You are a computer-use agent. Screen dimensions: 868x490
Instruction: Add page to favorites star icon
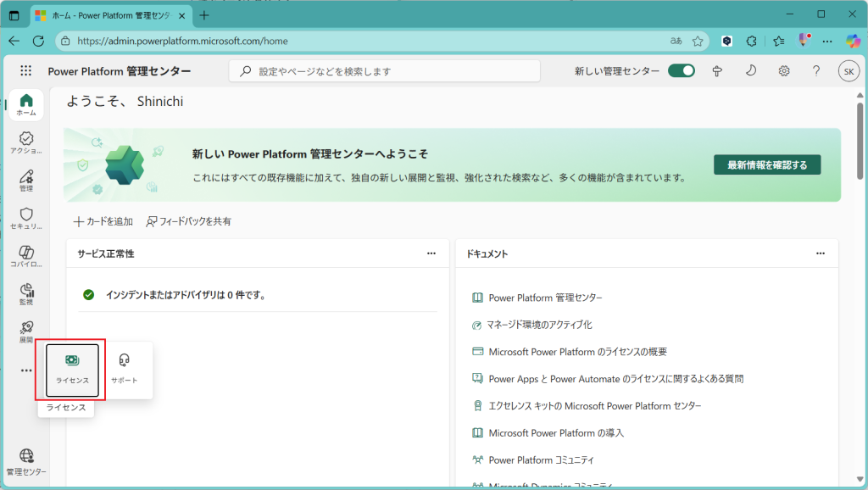click(x=698, y=41)
